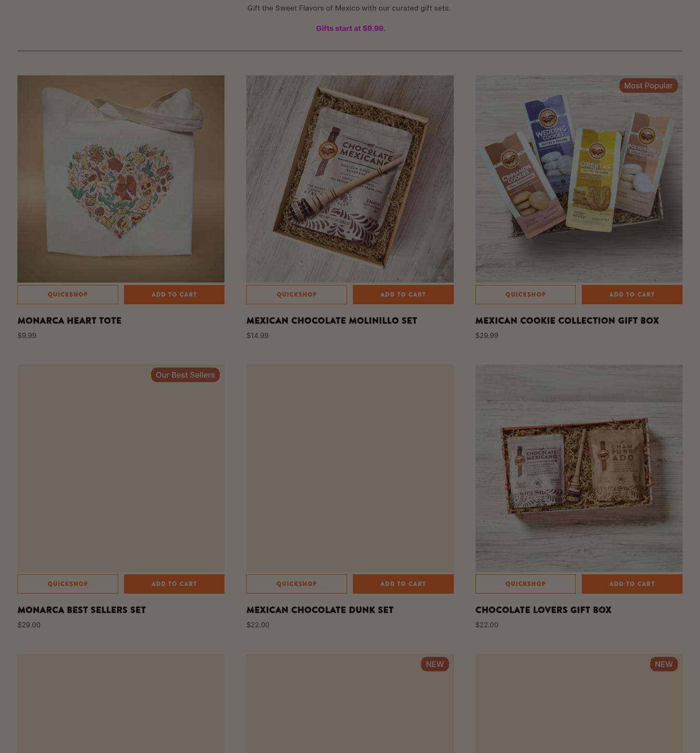Add Mexican Chocolate Molinillo Set to cart

tap(403, 295)
